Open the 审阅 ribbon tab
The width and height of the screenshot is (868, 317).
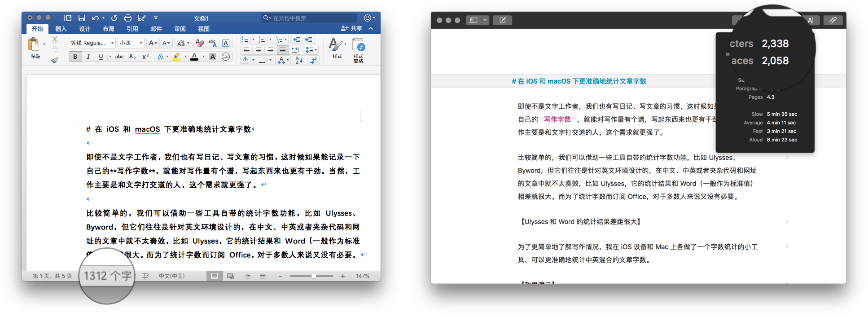pos(180,29)
